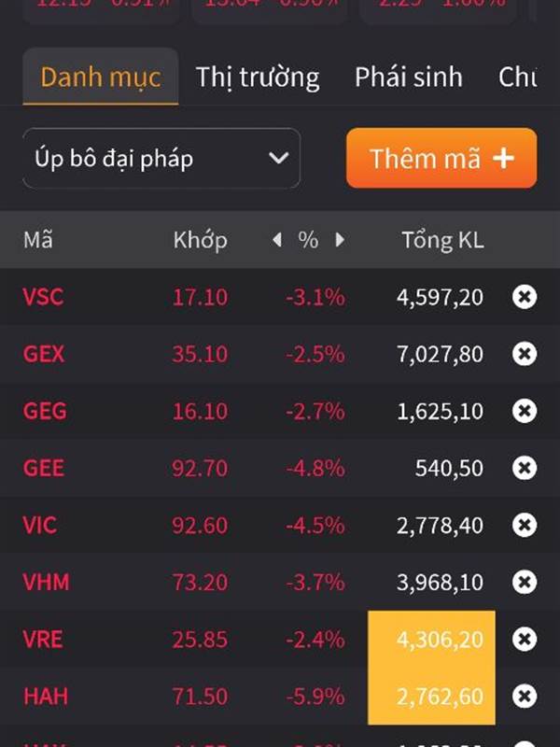560x747 pixels.
Task: Open the Úp bô đại pháp dropdown
Action: (161, 158)
